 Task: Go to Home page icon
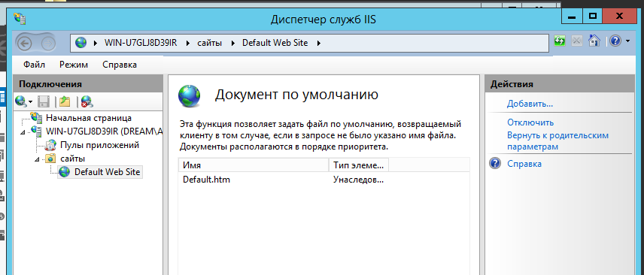(x=594, y=41)
